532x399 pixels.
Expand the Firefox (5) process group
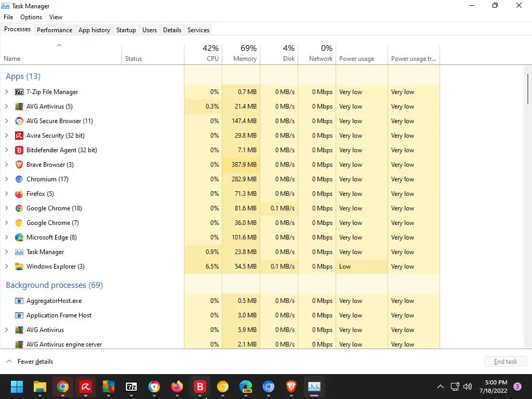coord(6,194)
